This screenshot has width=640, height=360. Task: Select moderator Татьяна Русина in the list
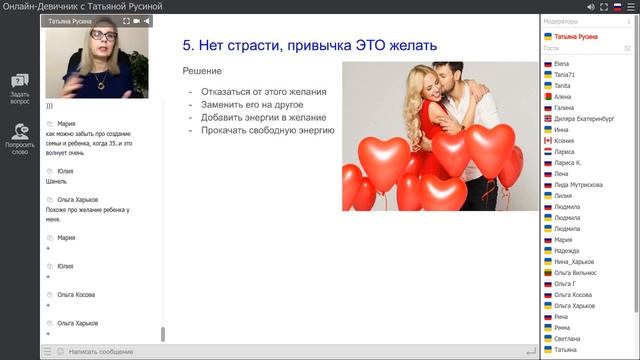(576, 37)
